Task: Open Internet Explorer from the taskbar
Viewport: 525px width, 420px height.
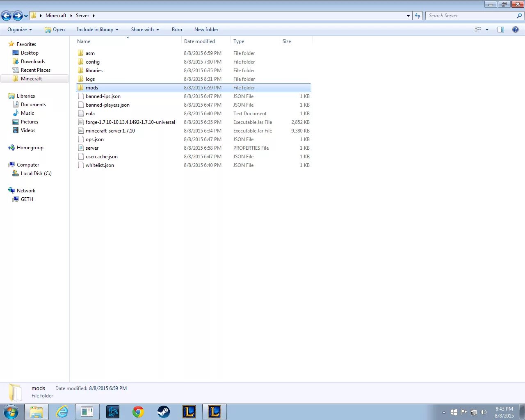Action: click(x=62, y=412)
